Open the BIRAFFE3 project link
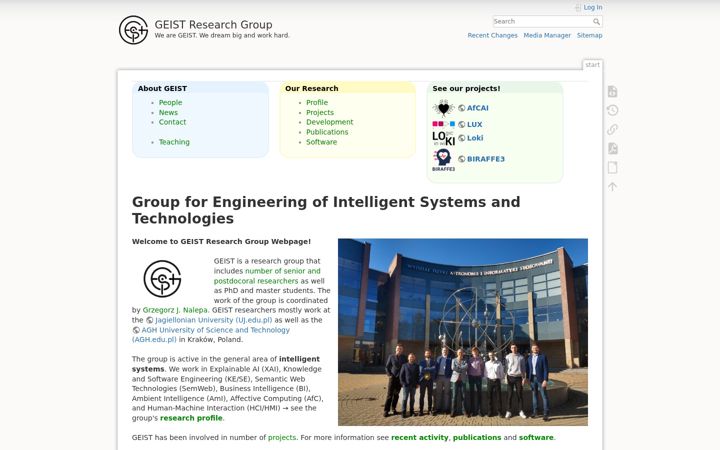 pos(485,159)
